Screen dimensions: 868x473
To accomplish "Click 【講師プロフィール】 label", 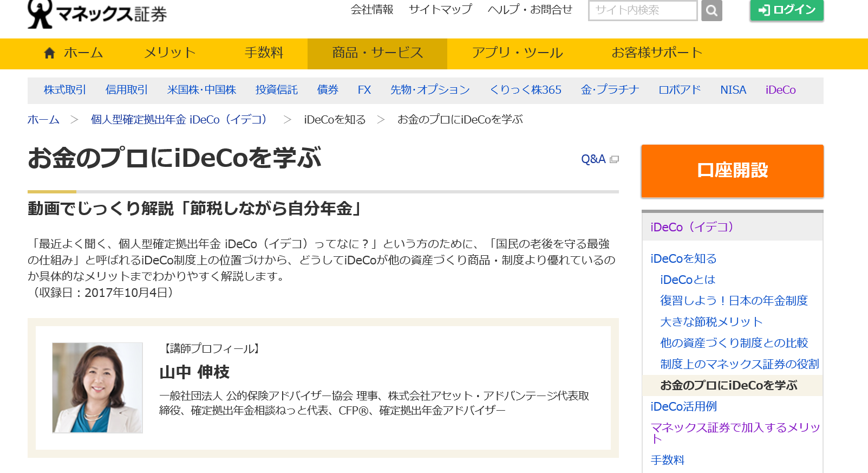I will pyautogui.click(x=212, y=349).
